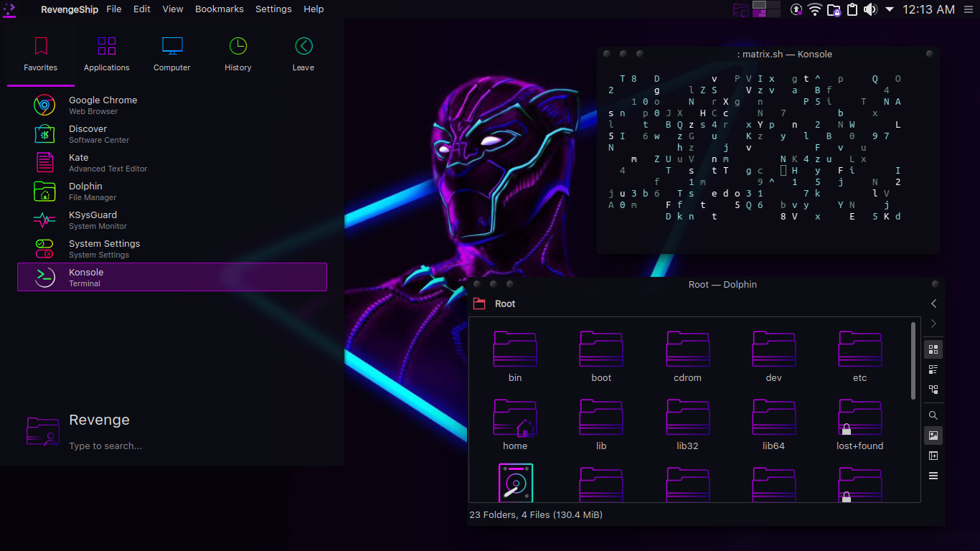Select the locked lost+found folder
Screen dimensions: 980x551
[x=859, y=425]
